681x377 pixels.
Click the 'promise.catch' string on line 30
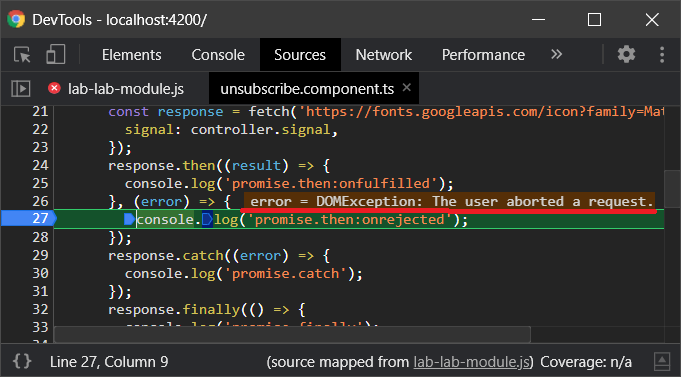[x=285, y=273]
